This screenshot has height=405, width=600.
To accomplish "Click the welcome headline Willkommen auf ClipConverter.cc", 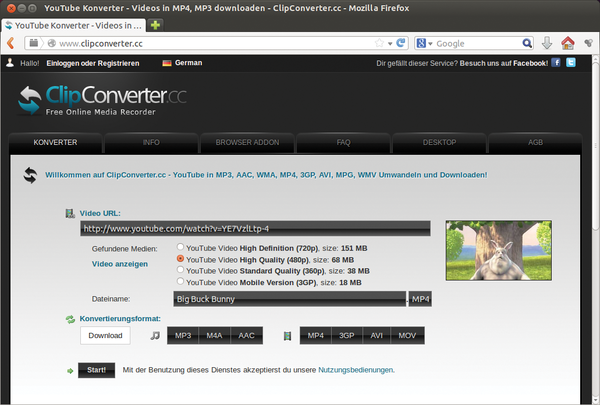I will (266, 175).
